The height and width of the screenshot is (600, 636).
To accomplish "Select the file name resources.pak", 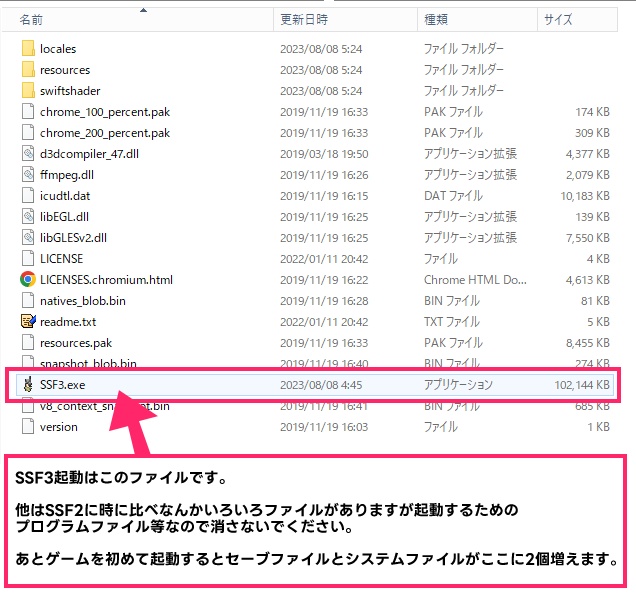I will [x=76, y=343].
